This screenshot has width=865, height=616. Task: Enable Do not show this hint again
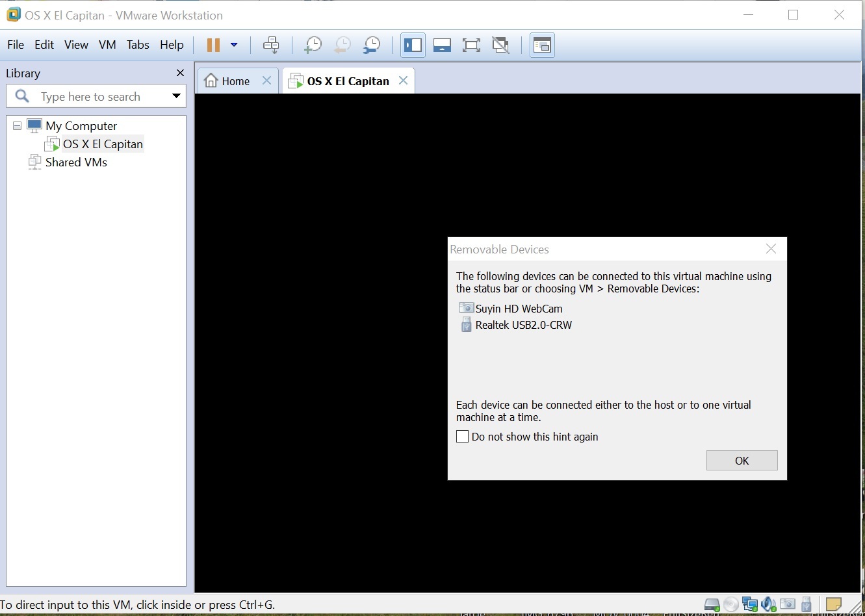462,437
